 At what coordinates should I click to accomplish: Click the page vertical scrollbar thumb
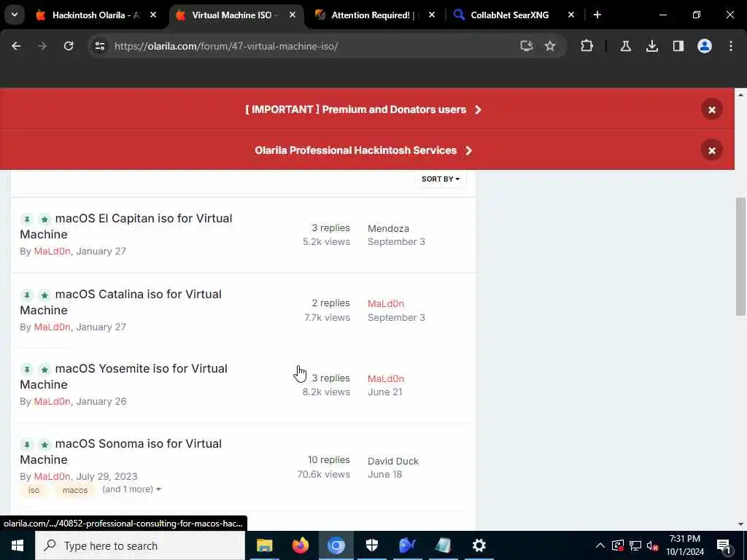[x=740, y=256]
